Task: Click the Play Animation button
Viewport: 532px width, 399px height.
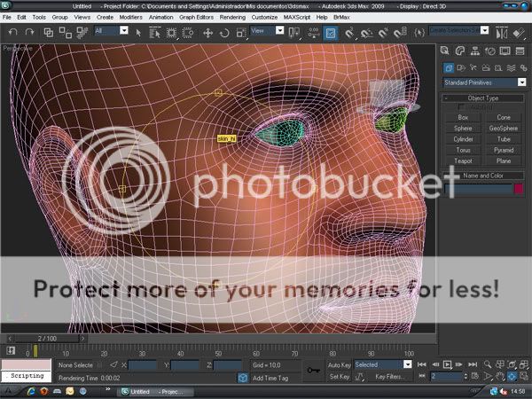Action: click(447, 364)
